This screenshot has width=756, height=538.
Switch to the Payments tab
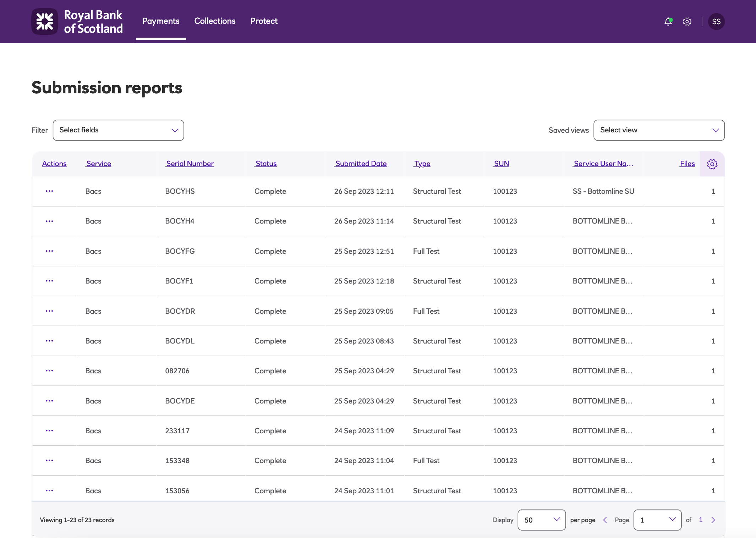[x=161, y=21]
